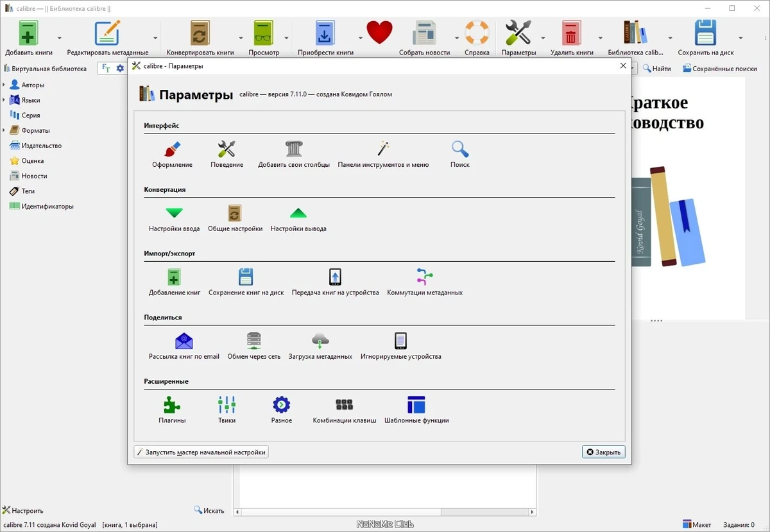This screenshot has width=770, height=532.
Task: Click Добавить книги toolbar button
Action: point(29,38)
